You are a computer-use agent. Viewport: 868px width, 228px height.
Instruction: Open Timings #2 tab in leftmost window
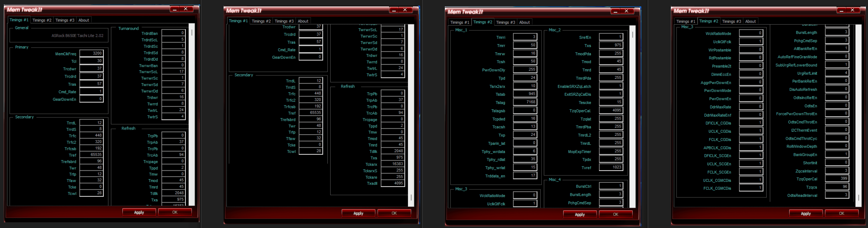click(42, 20)
